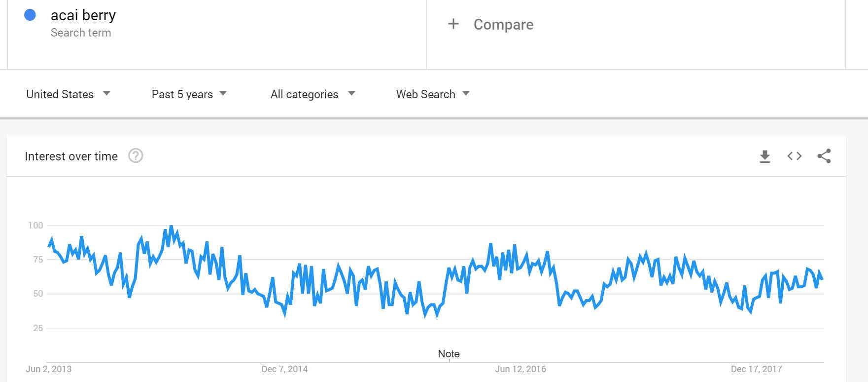The height and width of the screenshot is (382, 868).
Task: Click the 100 value axis label
Action: tap(35, 226)
